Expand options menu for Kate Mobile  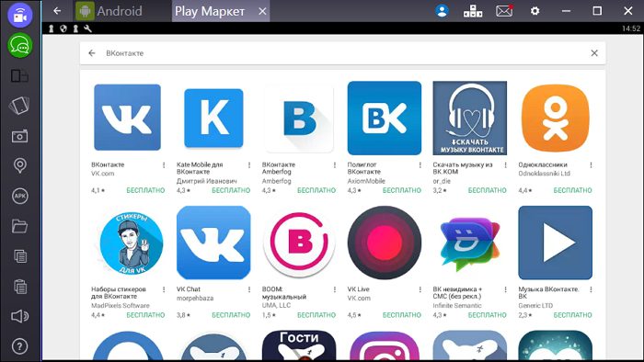coord(249,165)
